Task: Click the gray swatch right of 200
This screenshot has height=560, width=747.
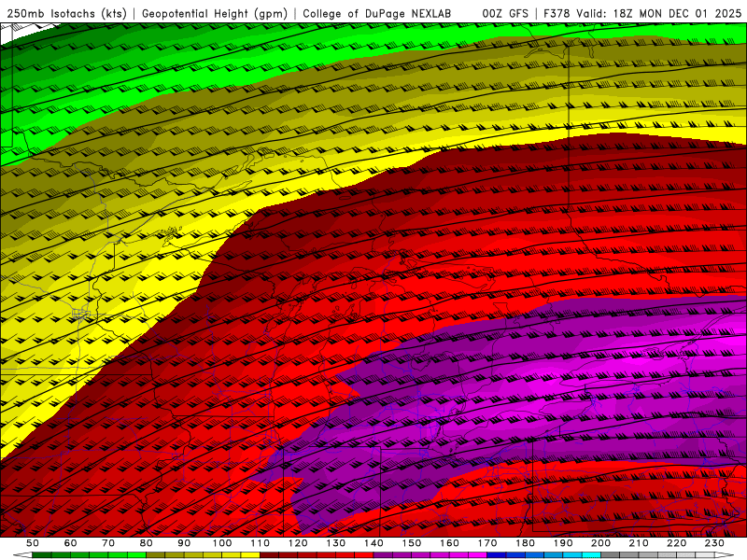Action: (611, 555)
